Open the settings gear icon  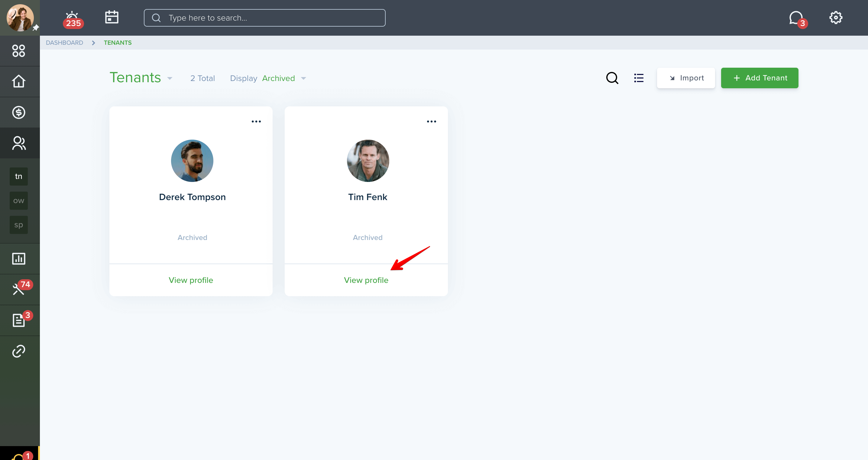(836, 18)
